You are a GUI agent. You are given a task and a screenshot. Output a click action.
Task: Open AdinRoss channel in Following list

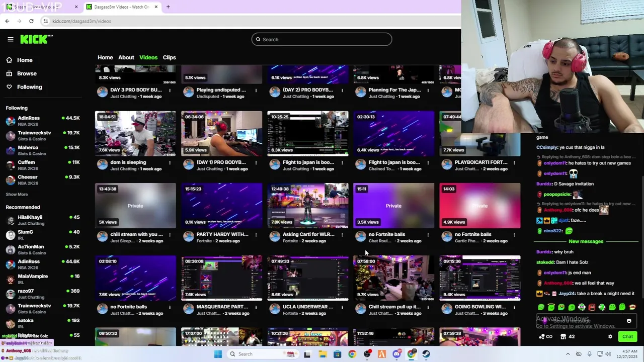point(43,121)
